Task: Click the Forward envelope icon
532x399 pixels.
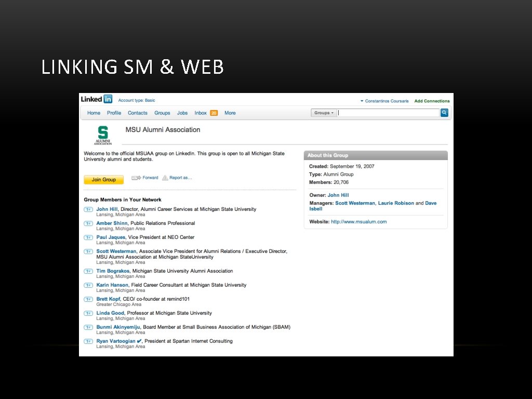Action: [136, 178]
